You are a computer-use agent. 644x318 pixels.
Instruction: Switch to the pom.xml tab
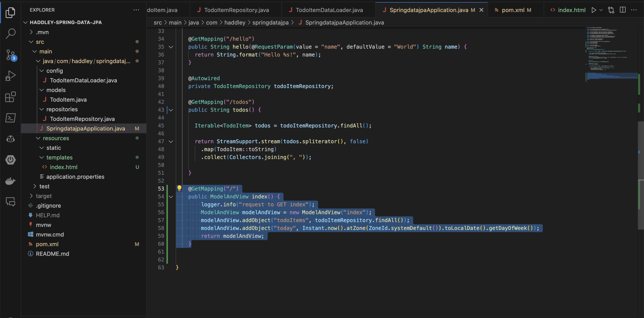pos(513,10)
